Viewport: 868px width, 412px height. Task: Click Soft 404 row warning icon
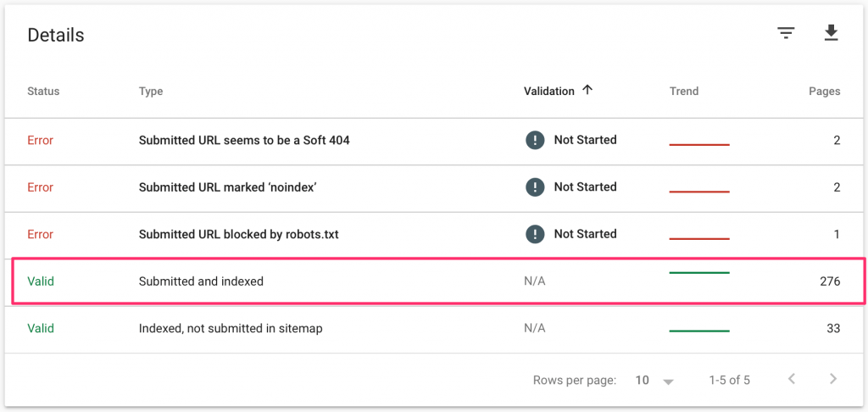click(535, 140)
